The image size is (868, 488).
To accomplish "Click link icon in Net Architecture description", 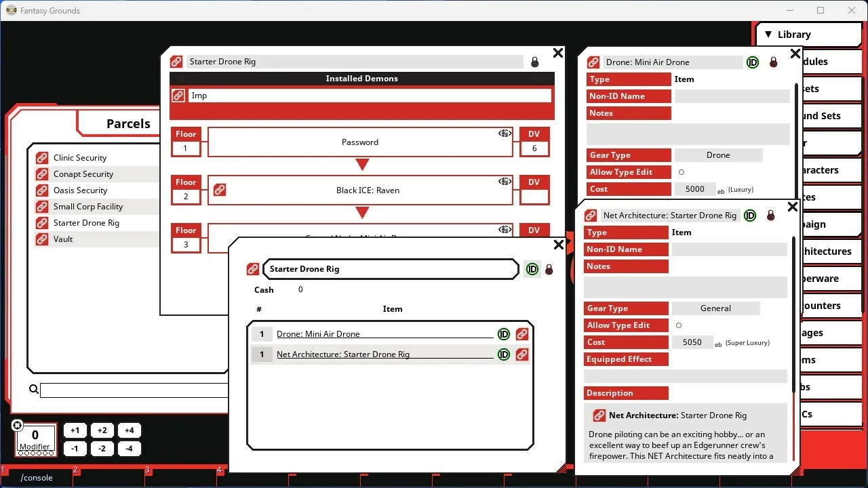I will point(599,415).
